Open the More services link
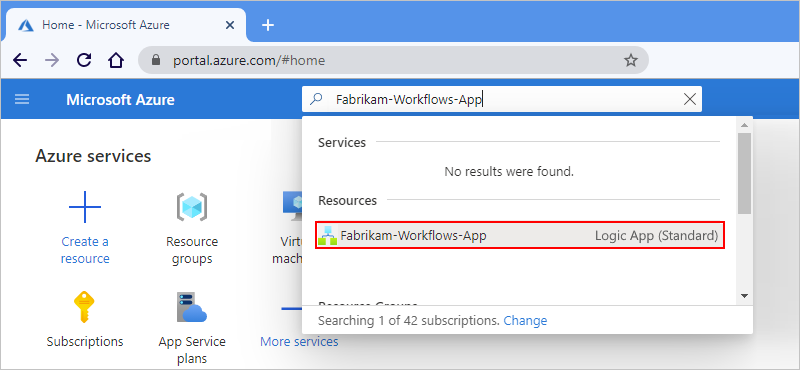The width and height of the screenshot is (800, 370). pos(299,341)
